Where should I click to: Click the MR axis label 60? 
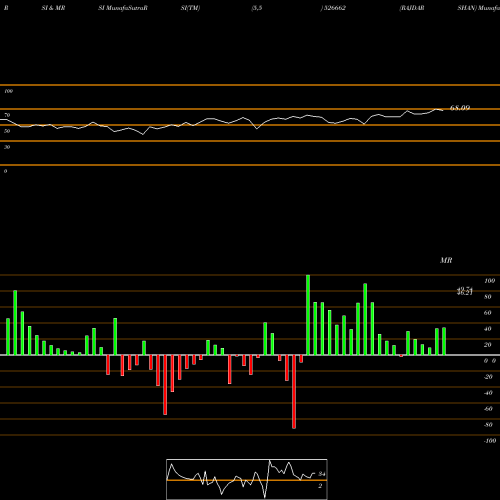click(x=488, y=313)
